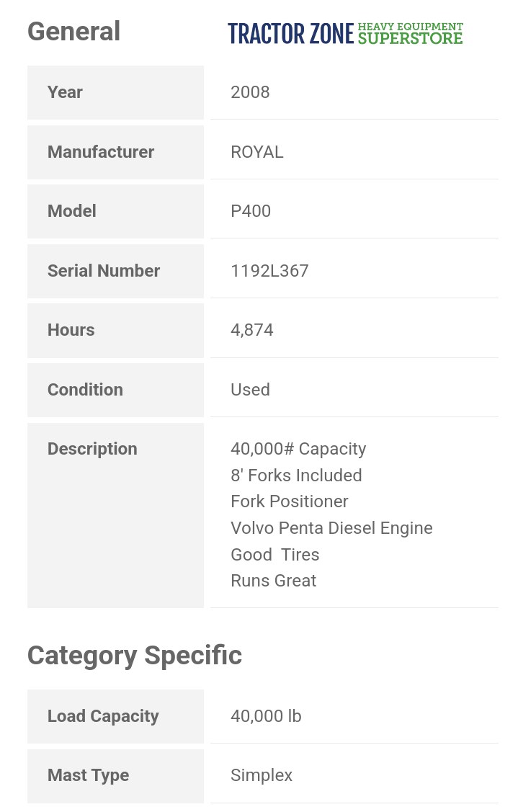Click the Simplex mast type value
Viewport: 518px width, 812px height.
(x=262, y=775)
